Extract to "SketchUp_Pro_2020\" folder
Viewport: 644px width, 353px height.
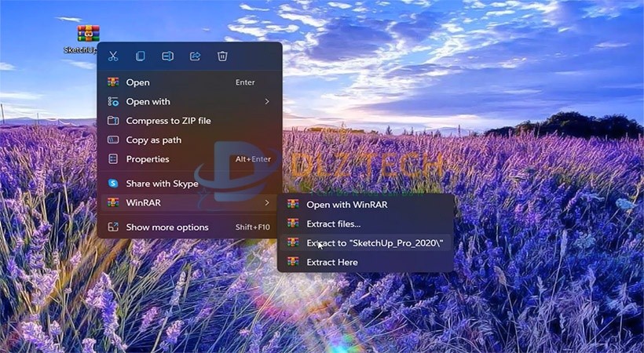tap(375, 243)
